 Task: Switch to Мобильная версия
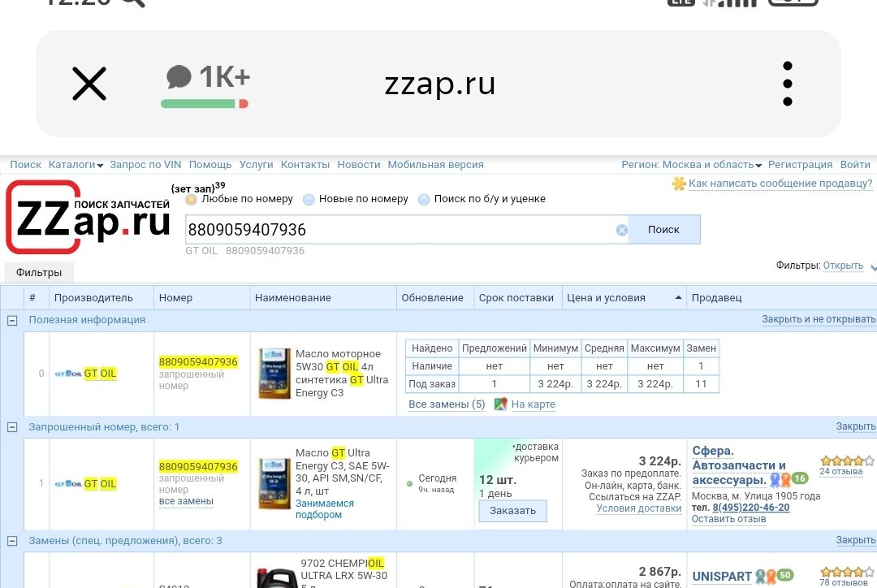coord(436,165)
